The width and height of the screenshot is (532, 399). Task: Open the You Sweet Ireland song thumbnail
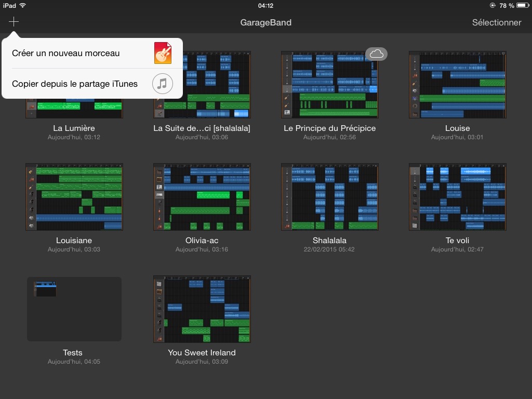coord(202,309)
